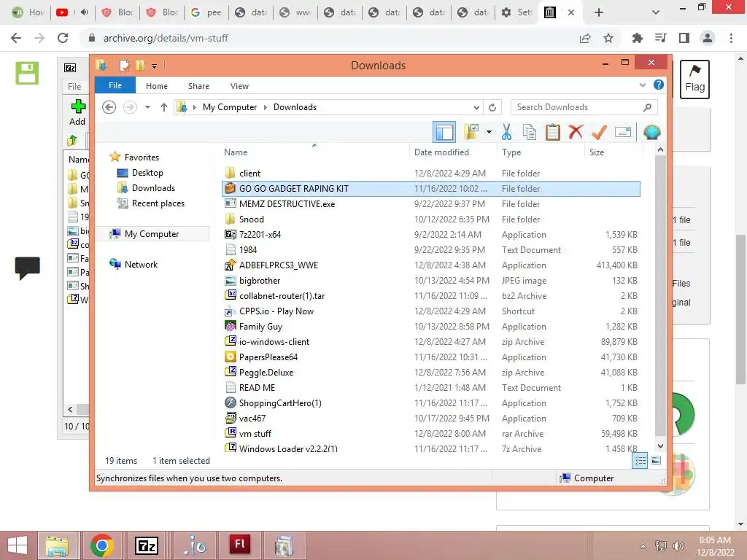This screenshot has width=747, height=560.
Task: Expand the ribbon with the chevron
Action: [642, 85]
